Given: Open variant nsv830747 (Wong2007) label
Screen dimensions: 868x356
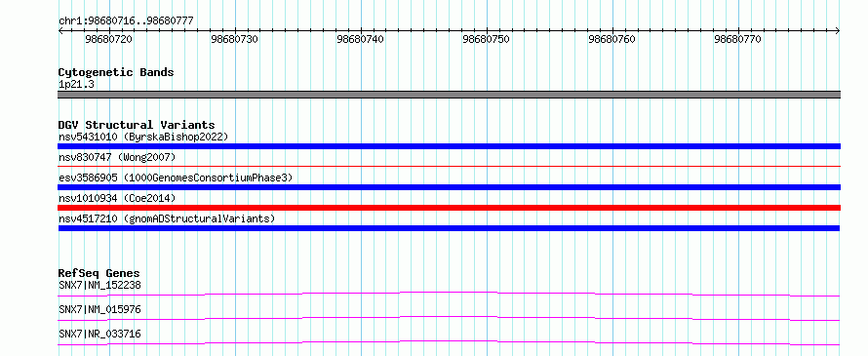Looking at the screenshot, I should [117, 158].
